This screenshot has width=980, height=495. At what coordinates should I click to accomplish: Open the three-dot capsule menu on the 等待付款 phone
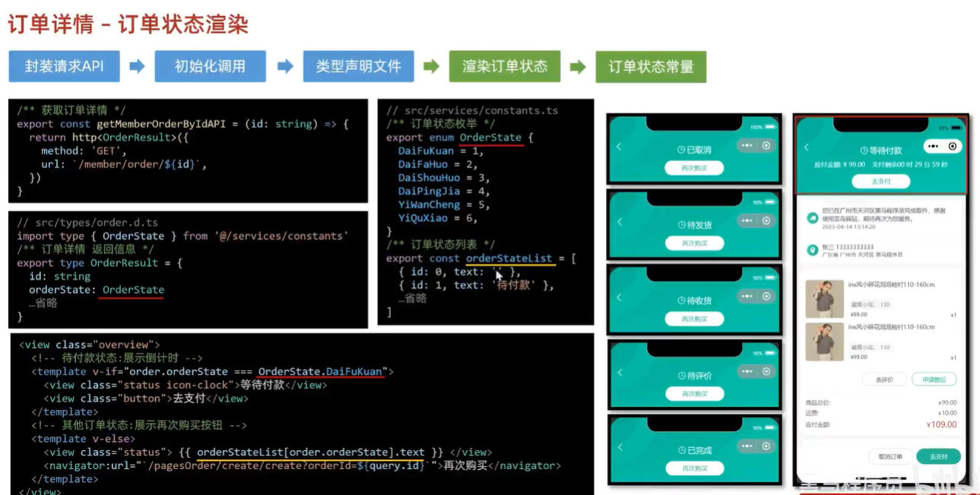point(934,146)
